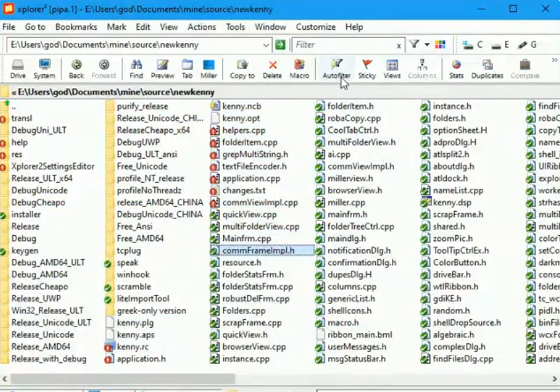Expand the toolbar overflow chevron
This screenshot has width=560, height=392.
554,60
